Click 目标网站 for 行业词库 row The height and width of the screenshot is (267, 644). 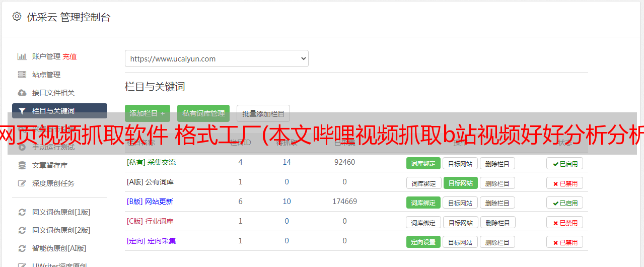click(460, 222)
